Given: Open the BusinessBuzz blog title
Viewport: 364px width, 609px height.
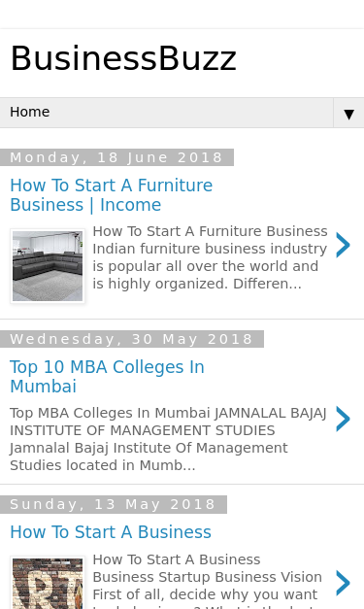Looking at the screenshot, I should click(123, 58).
